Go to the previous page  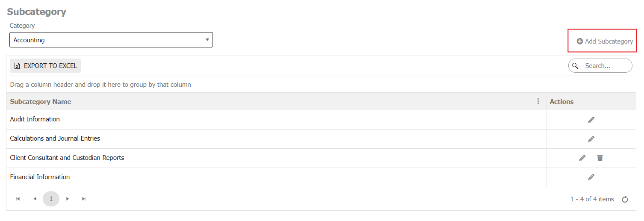pos(35,199)
